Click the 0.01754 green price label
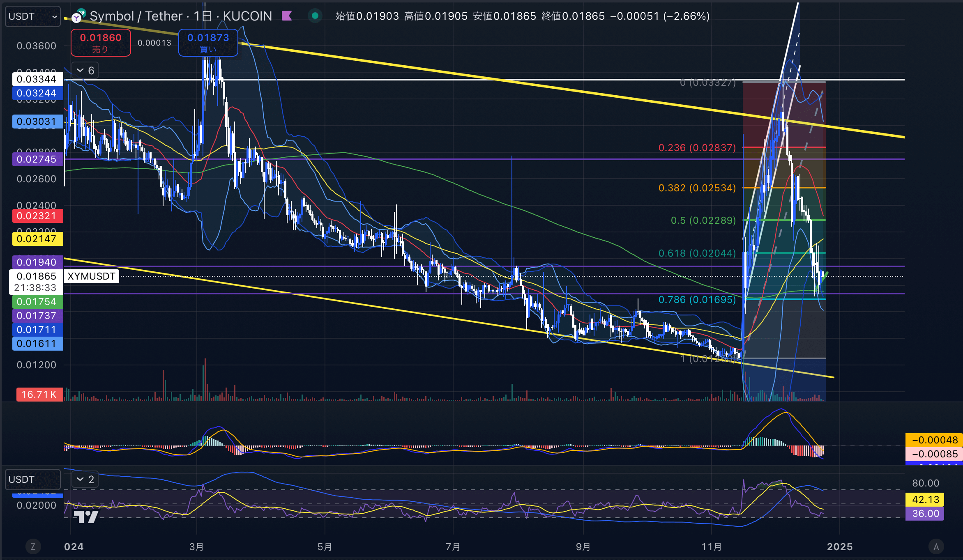963x560 pixels. (x=37, y=302)
